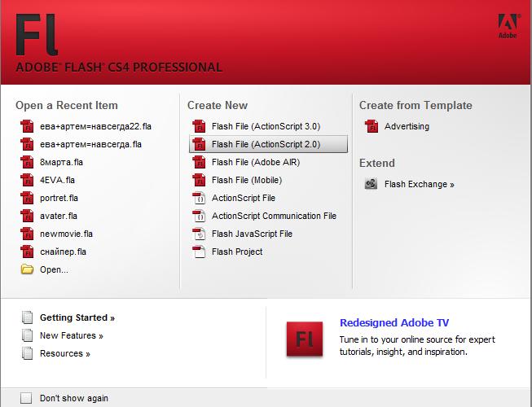
Task: Click the Resources page icon
Action: 27,353
